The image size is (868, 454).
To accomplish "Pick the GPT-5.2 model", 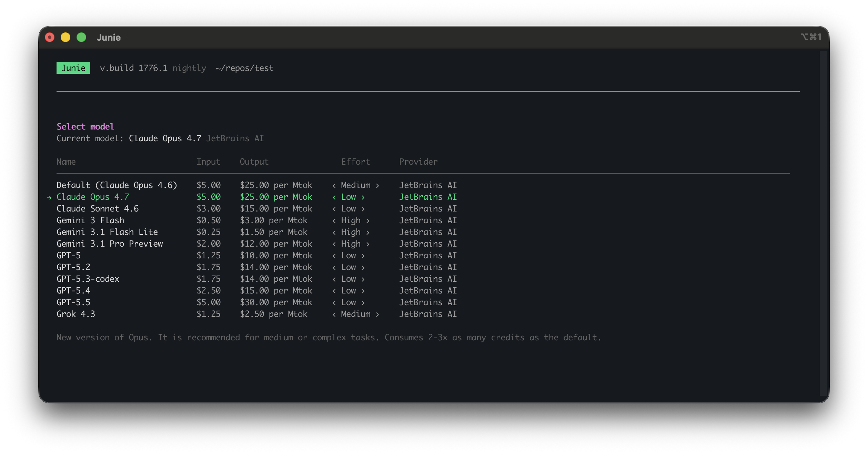I will (256, 267).
